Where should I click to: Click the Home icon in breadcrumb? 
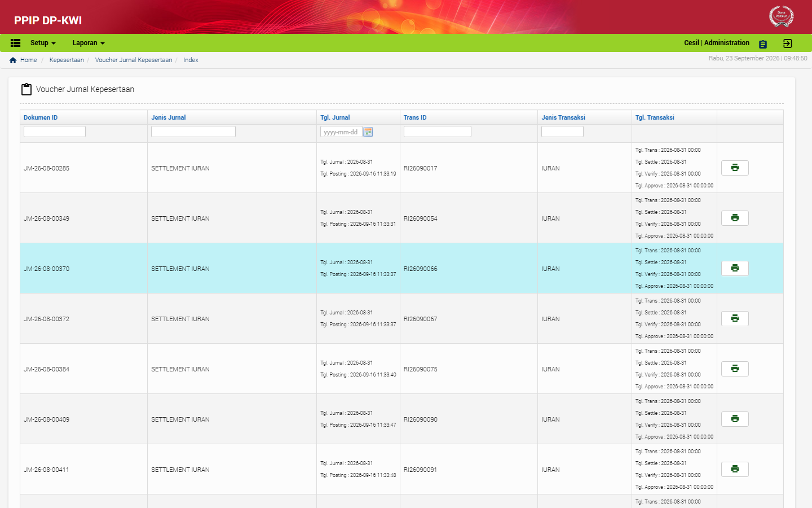tap(13, 60)
